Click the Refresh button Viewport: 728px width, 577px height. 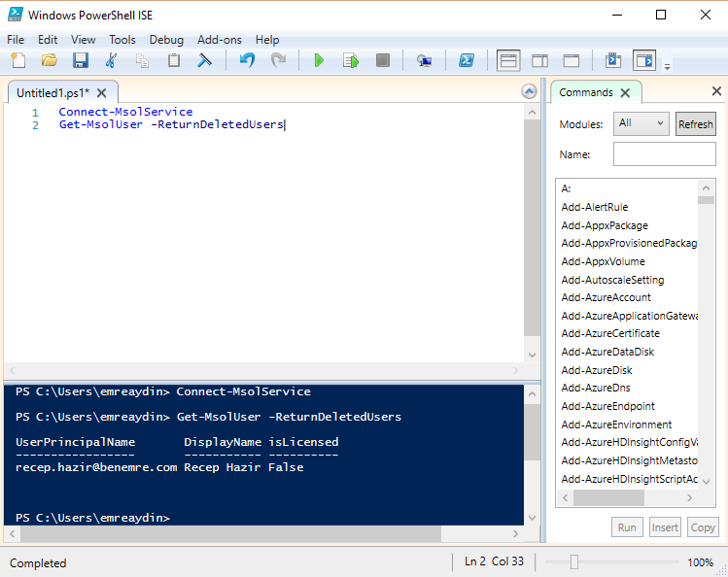(696, 123)
